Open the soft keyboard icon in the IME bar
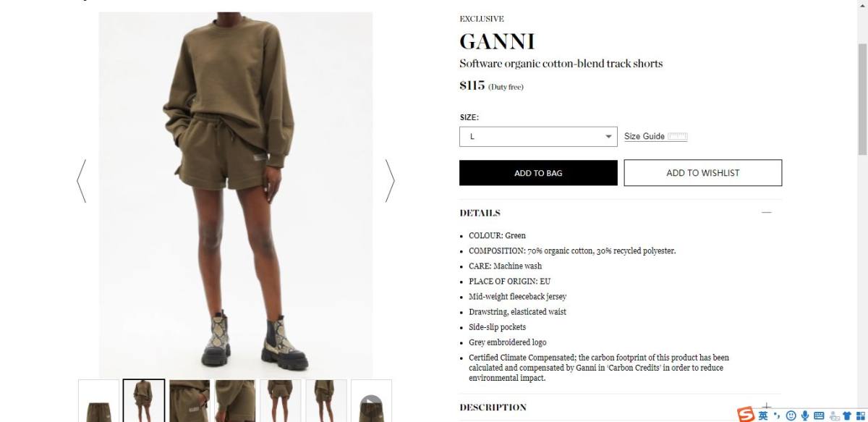The height and width of the screenshot is (422, 868). tap(819, 415)
